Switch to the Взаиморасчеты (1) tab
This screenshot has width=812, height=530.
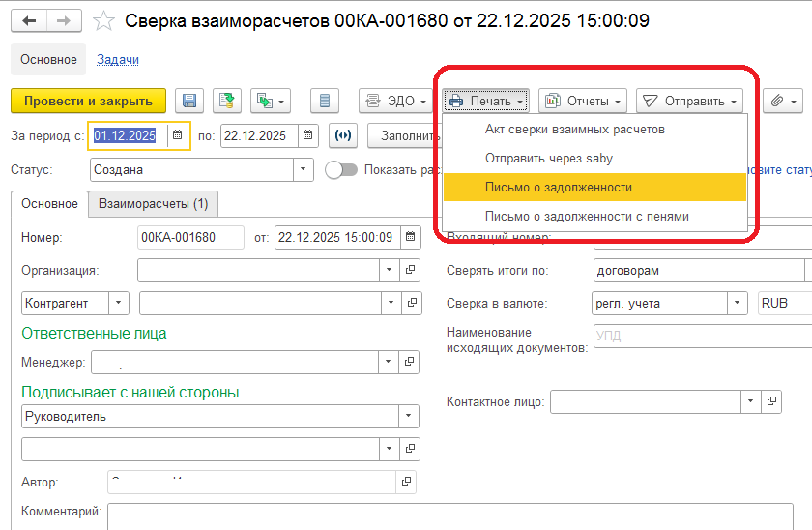coord(154,204)
